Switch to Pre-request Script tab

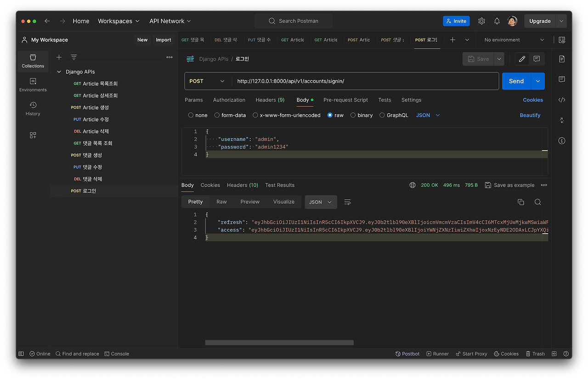345,100
